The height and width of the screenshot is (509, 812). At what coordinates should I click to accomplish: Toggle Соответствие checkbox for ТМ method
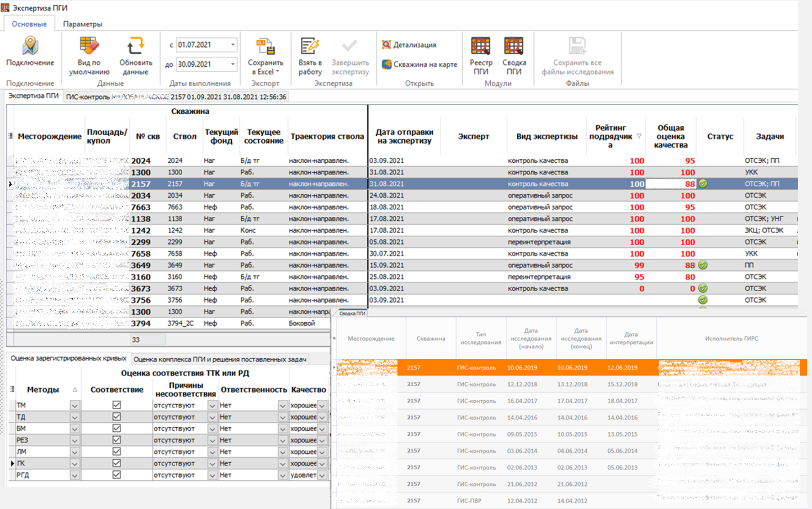pos(116,405)
